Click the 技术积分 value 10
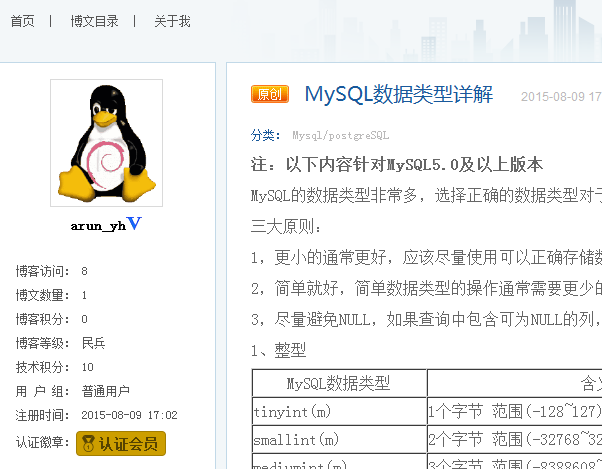This screenshot has width=602, height=469. click(87, 367)
